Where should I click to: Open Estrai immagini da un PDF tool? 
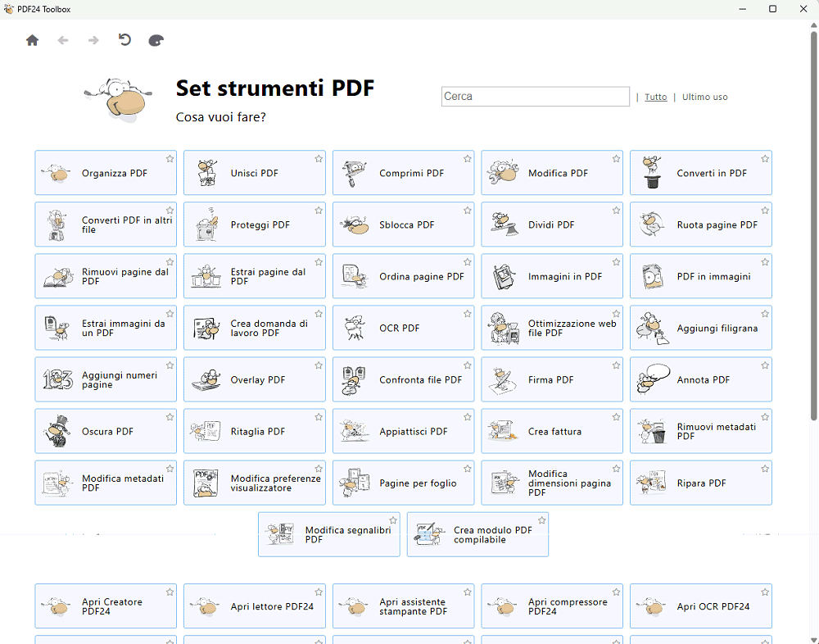[106, 329]
